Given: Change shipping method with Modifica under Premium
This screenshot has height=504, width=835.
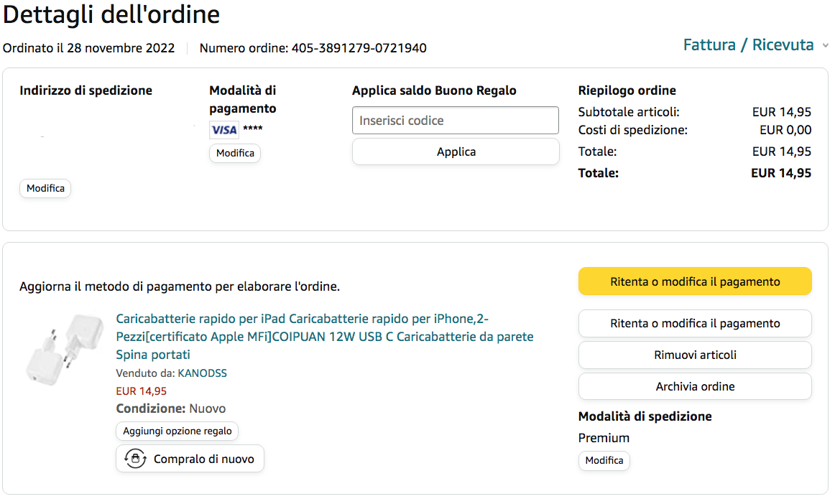Looking at the screenshot, I should point(604,461).
